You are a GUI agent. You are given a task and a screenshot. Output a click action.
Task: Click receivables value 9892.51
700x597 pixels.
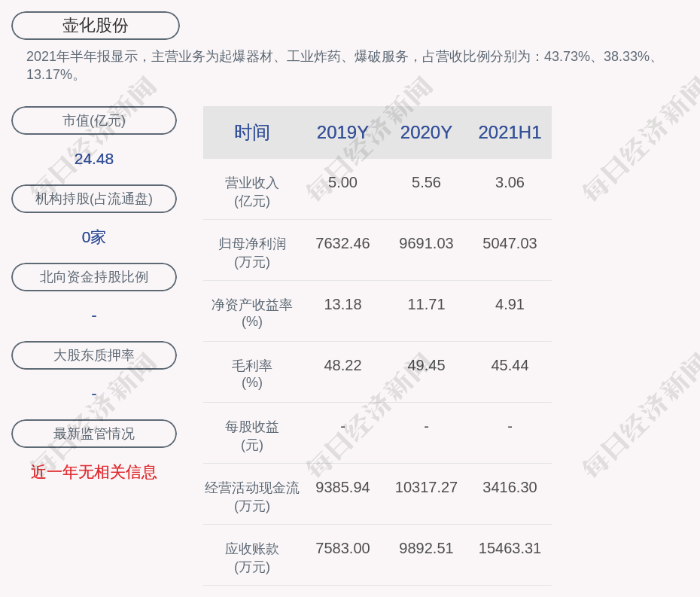(426, 548)
